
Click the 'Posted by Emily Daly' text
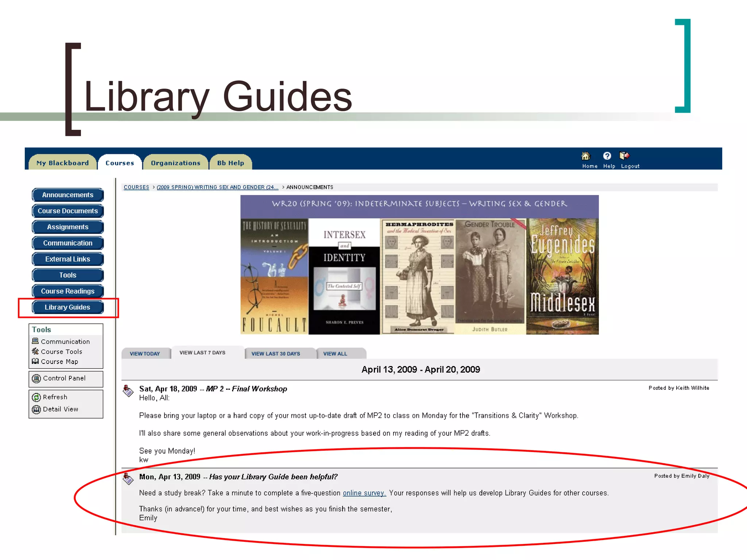coord(682,476)
